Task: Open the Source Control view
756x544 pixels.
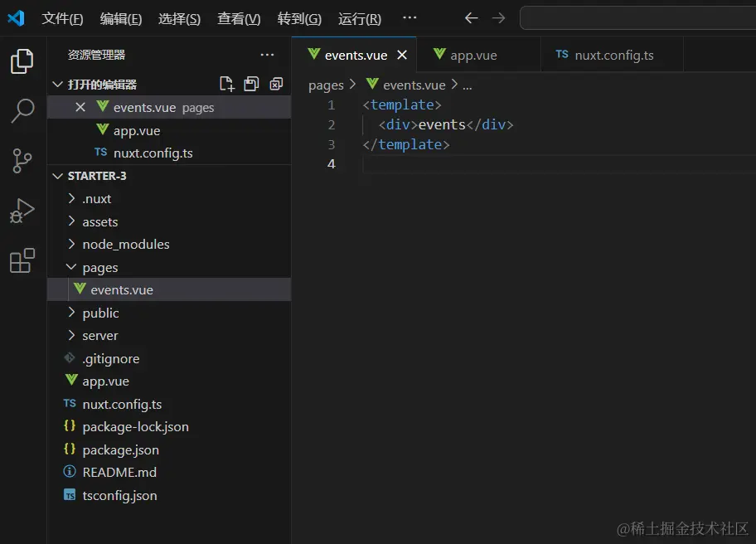Action: click(x=22, y=161)
